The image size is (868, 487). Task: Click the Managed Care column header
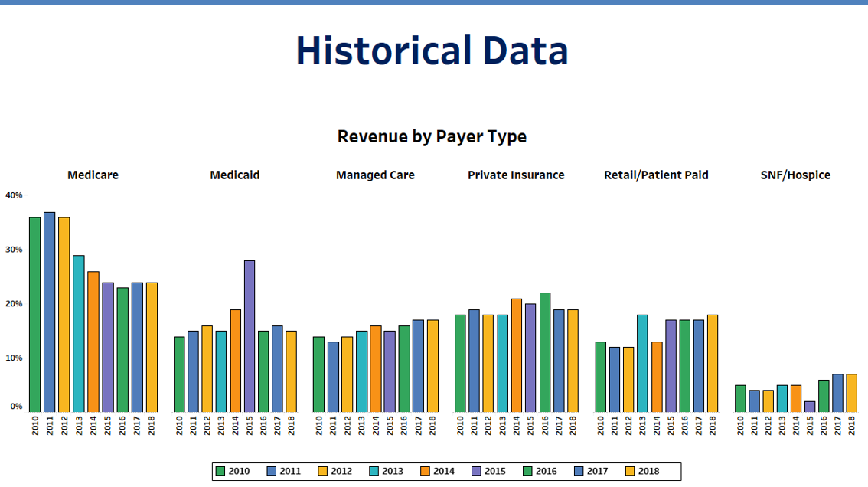click(374, 175)
